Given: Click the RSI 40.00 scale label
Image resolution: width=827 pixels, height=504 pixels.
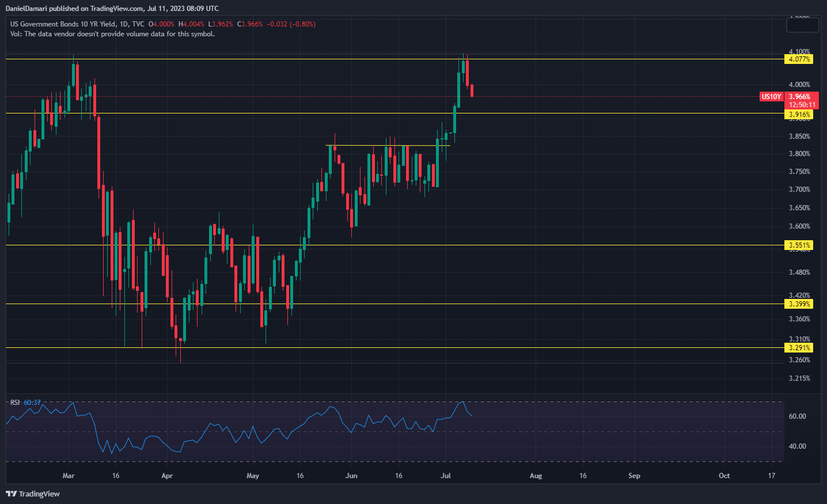Looking at the screenshot, I should click(797, 446).
